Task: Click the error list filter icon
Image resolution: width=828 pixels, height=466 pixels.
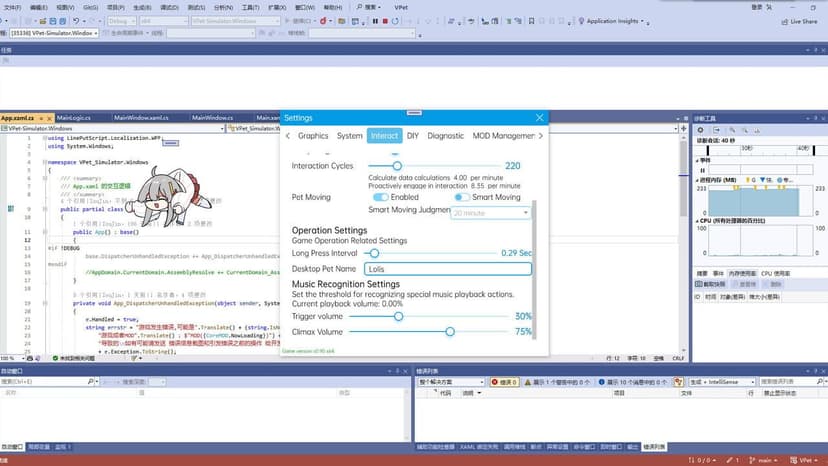Action: click(x=679, y=381)
